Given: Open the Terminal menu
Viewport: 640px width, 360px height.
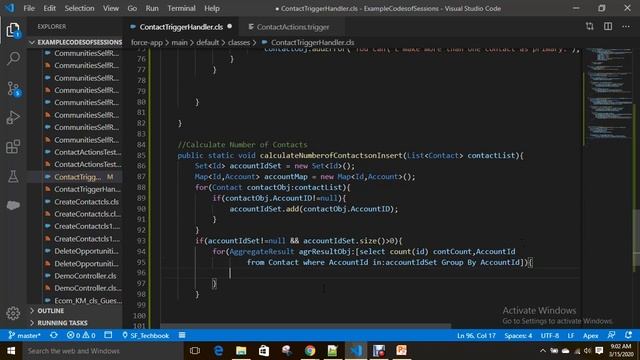Looking at the screenshot, I should [181, 8].
